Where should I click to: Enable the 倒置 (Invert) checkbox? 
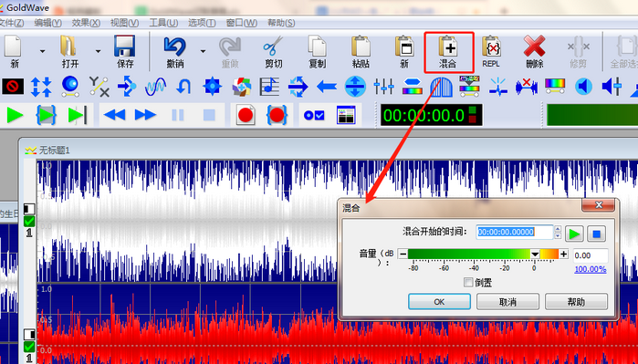tap(468, 282)
